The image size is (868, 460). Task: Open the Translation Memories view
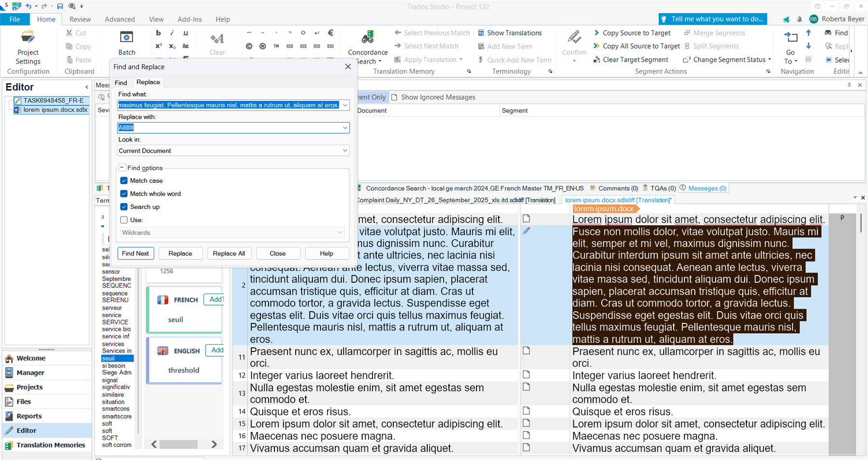click(x=51, y=445)
